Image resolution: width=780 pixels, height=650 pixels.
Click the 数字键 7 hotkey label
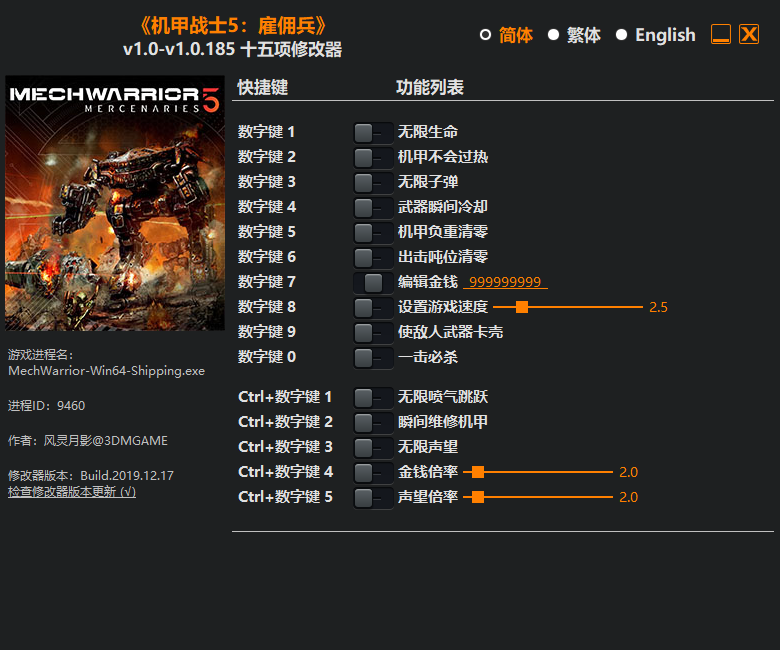pyautogui.click(x=267, y=282)
